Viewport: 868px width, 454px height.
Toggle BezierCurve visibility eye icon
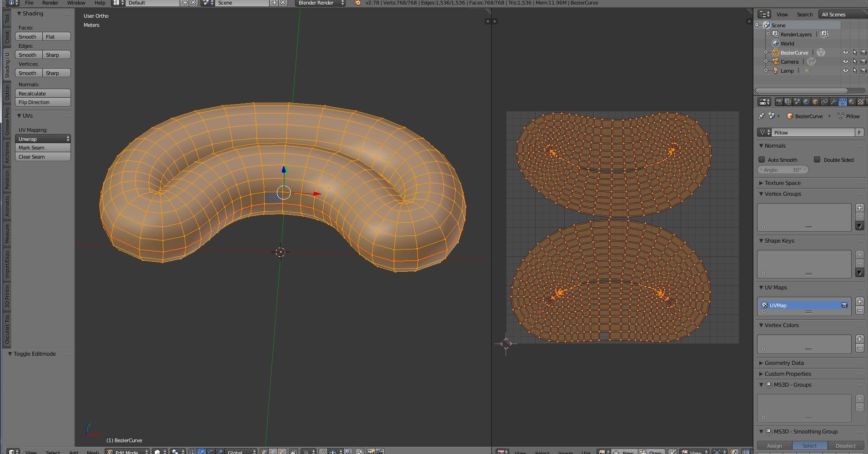tap(846, 53)
